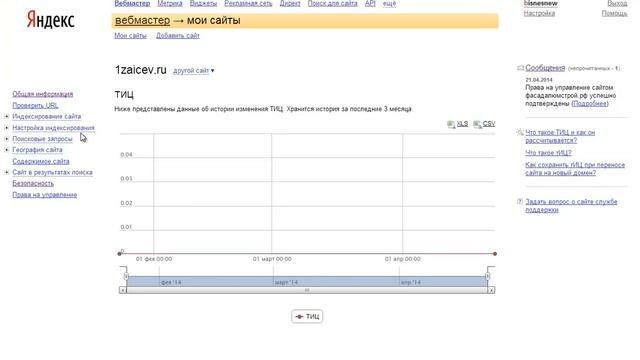Expand Настройка индексирования section
This screenshot has width=640, height=360.
click(x=7, y=128)
